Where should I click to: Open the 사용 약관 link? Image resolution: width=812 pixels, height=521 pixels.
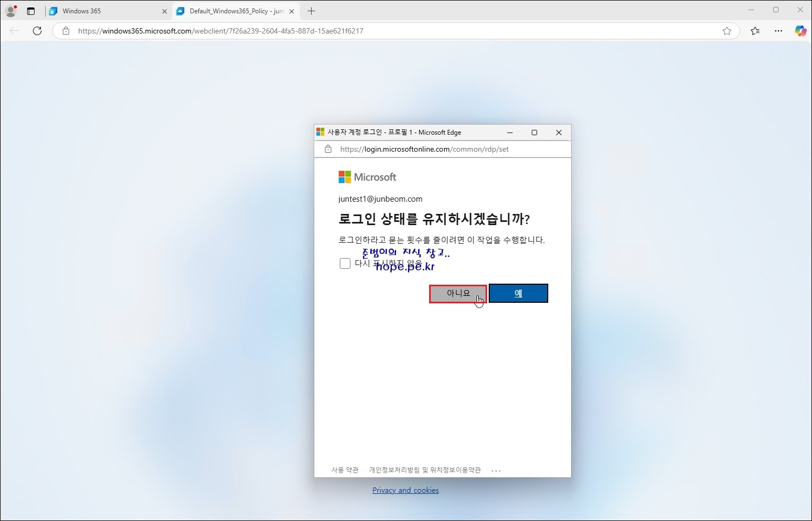click(345, 470)
